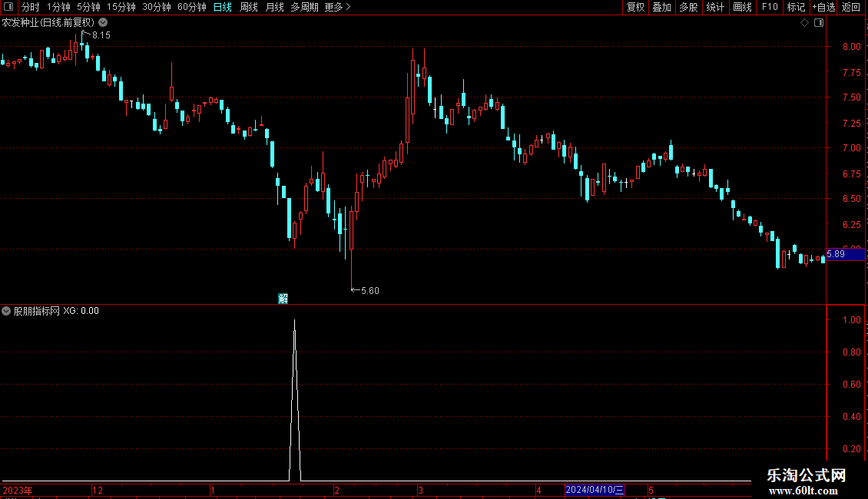This screenshot has width=868, height=499.
Task: Click the 标记 mark button
Action: point(796,7)
